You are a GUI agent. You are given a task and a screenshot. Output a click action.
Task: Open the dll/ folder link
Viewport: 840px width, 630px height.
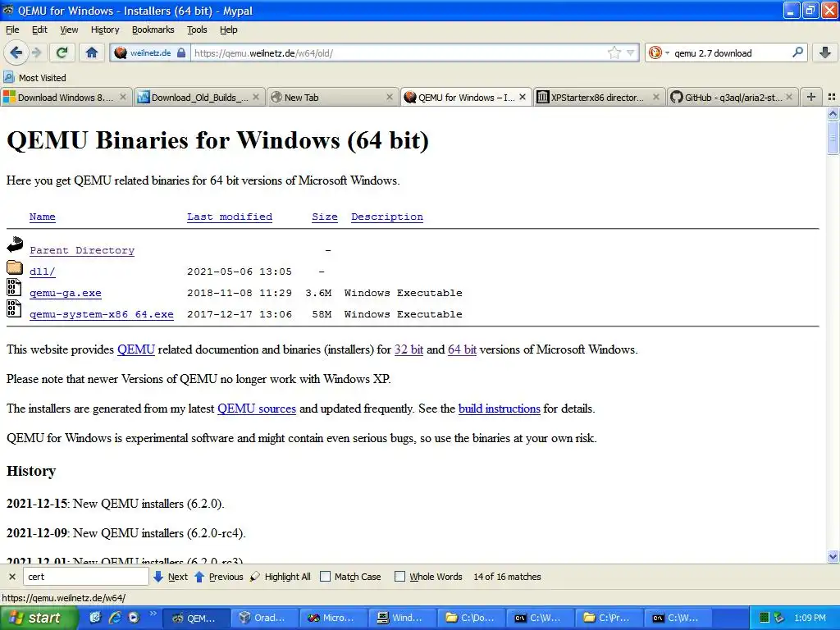tap(43, 272)
